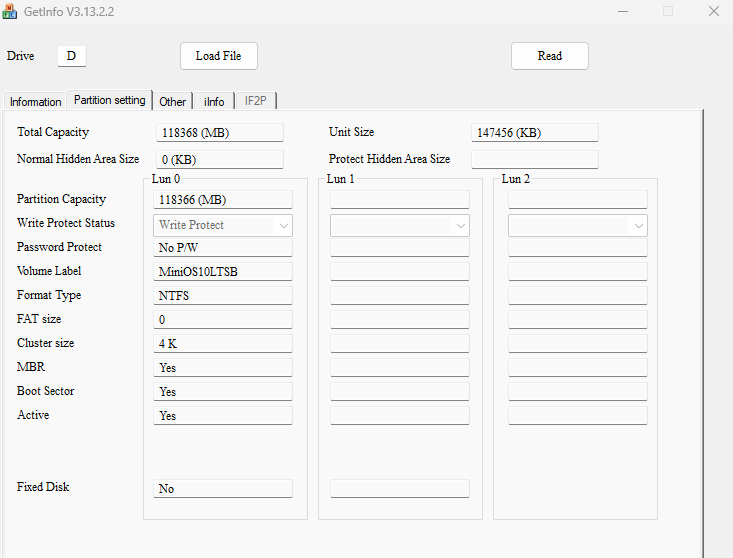Select the Drive letter field showing D
Viewport: 733px width, 558px height.
(72, 56)
